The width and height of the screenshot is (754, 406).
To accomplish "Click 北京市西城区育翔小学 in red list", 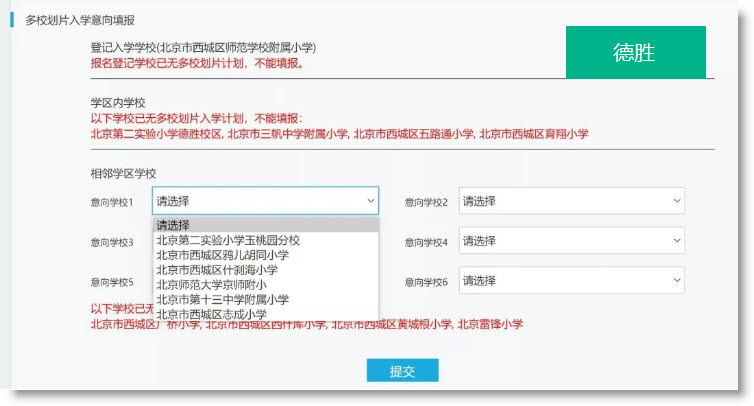I will coord(534,134).
